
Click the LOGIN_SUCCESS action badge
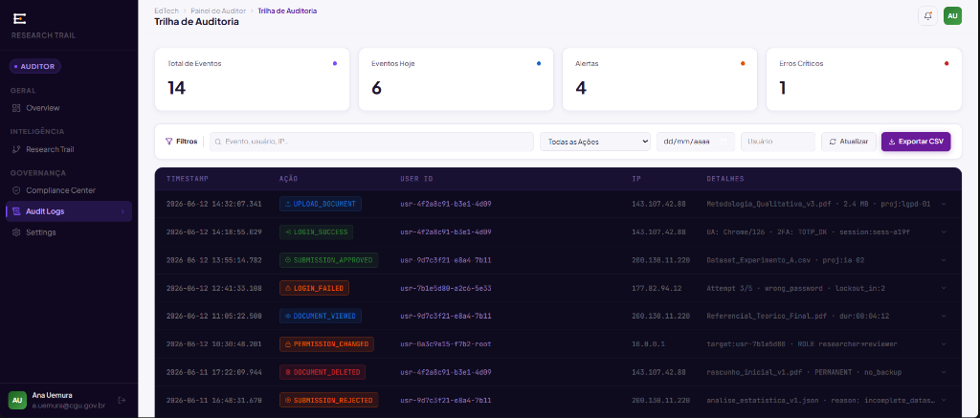[x=316, y=231]
